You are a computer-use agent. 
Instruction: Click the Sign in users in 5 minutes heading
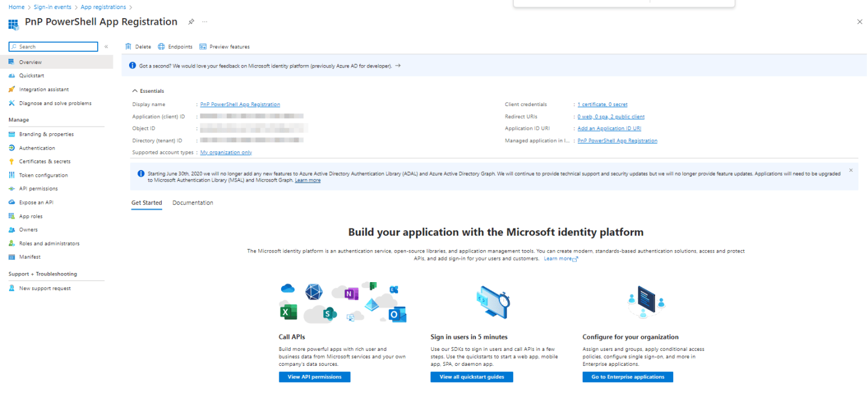[x=469, y=337]
